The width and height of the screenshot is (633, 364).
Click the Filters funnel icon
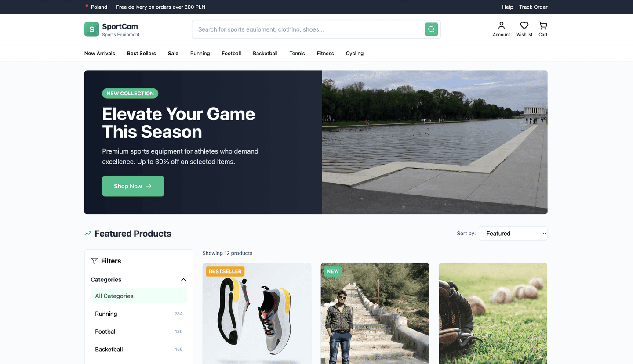pos(94,261)
